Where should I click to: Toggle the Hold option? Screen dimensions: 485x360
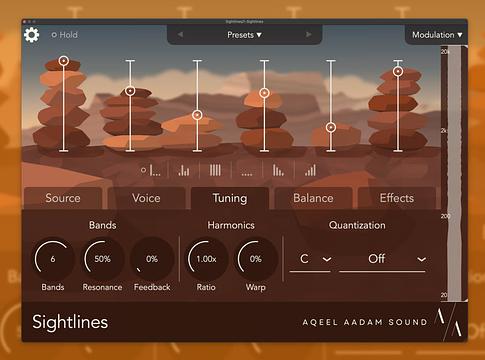coord(64,35)
